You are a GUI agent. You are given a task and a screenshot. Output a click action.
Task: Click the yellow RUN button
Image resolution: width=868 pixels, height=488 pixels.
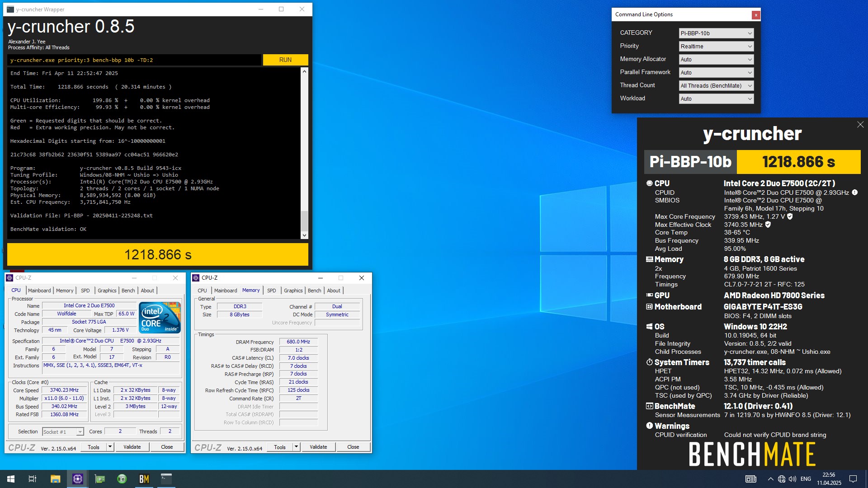tap(285, 60)
